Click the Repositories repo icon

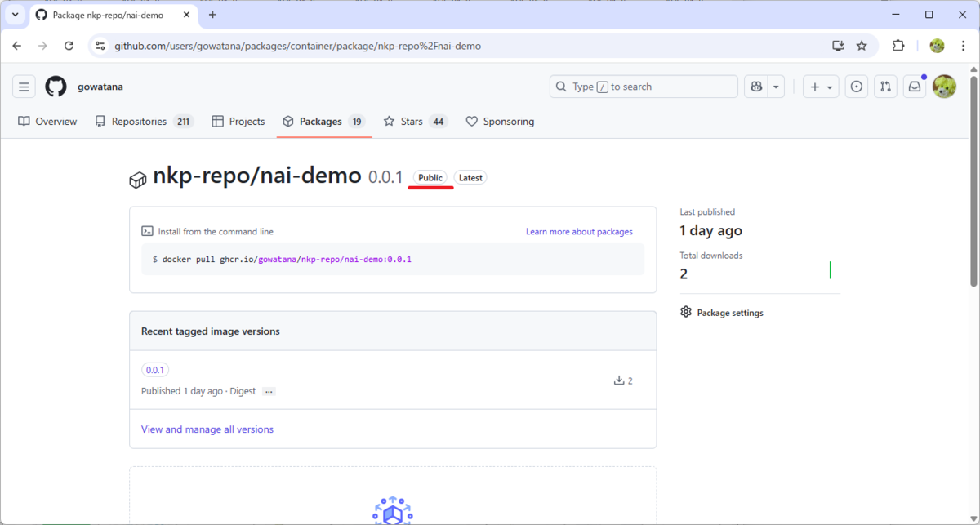coord(100,122)
